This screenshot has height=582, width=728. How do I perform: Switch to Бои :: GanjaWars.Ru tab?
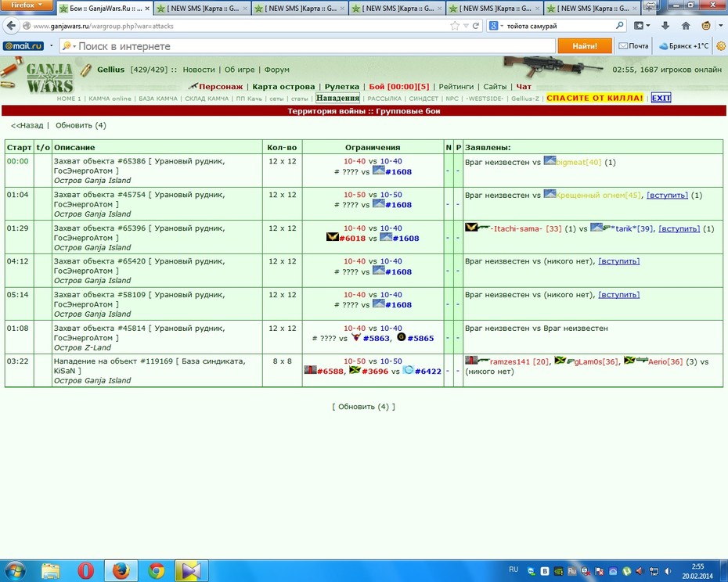pyautogui.click(x=106, y=9)
